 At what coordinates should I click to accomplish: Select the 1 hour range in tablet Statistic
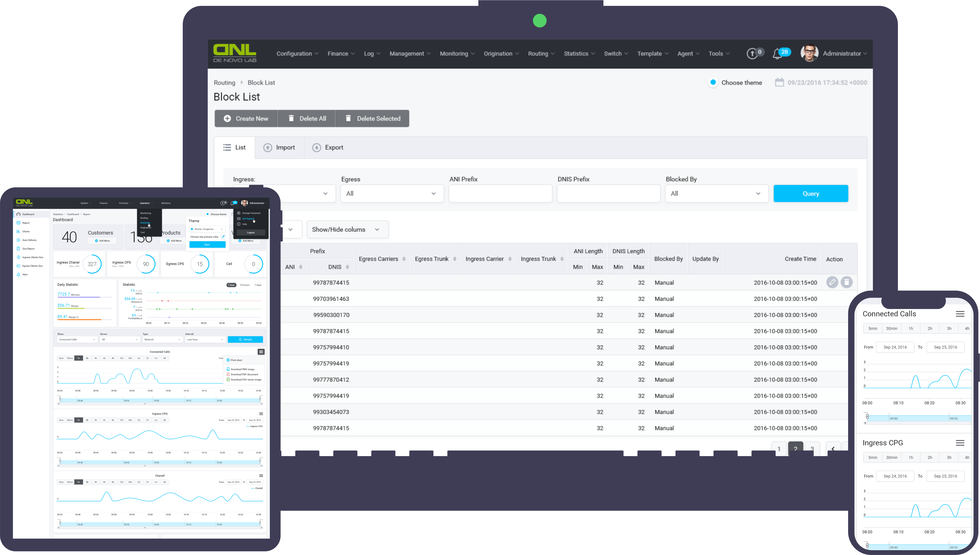[232, 285]
